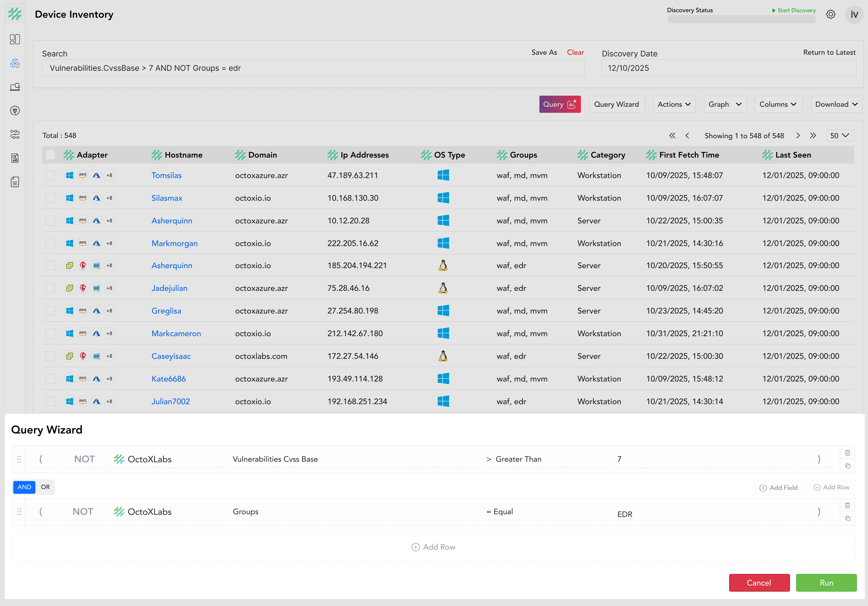Open the 50 page size dropdown
868x606 pixels.
point(840,136)
